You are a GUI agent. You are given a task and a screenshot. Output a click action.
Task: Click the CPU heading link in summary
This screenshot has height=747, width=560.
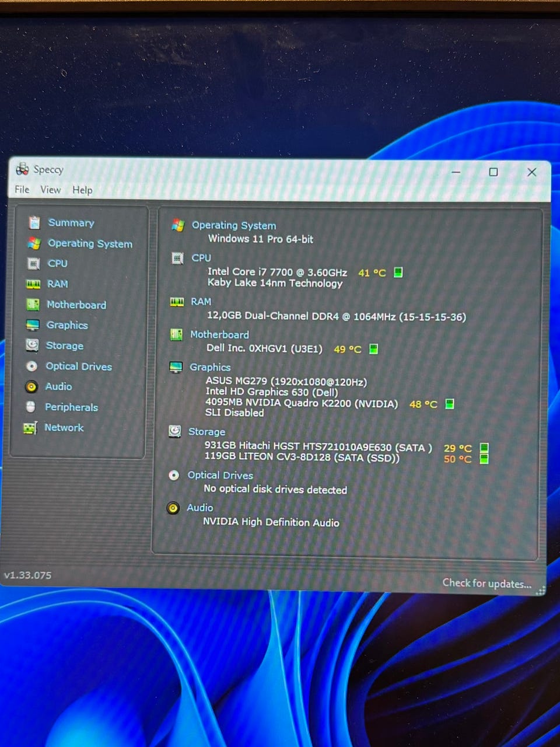(201, 258)
